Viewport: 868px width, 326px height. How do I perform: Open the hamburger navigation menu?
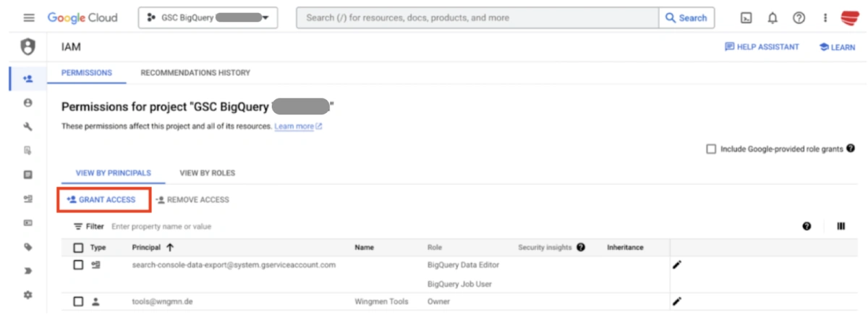(29, 18)
